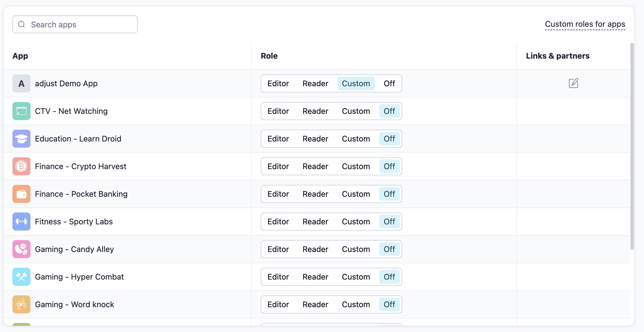
Task: Click the Finance - Crypto Harvest bitcoin icon
Action: [x=21, y=166]
